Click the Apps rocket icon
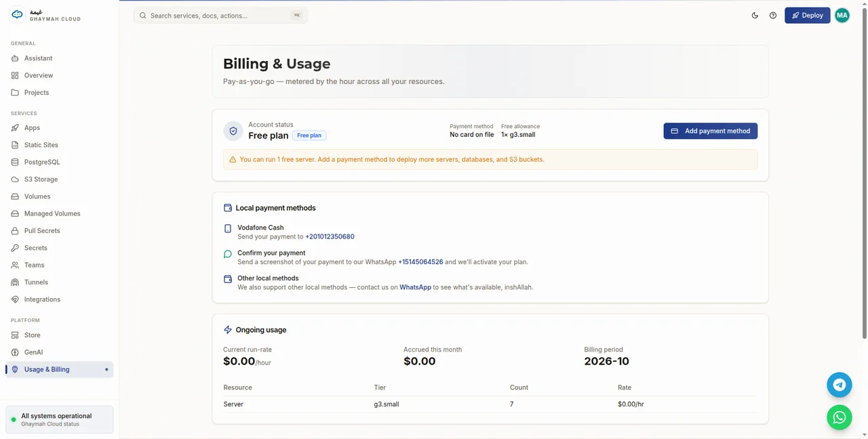The height and width of the screenshot is (439, 868). (x=15, y=127)
